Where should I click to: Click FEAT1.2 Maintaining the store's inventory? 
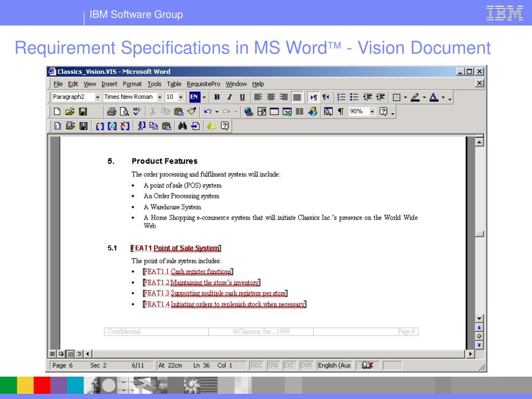coord(202,282)
